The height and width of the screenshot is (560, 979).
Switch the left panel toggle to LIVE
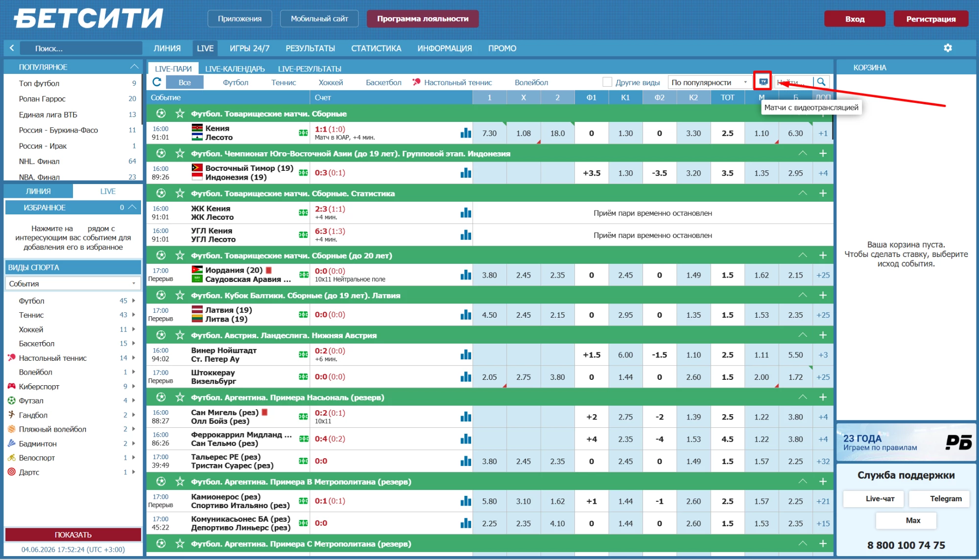pos(108,191)
